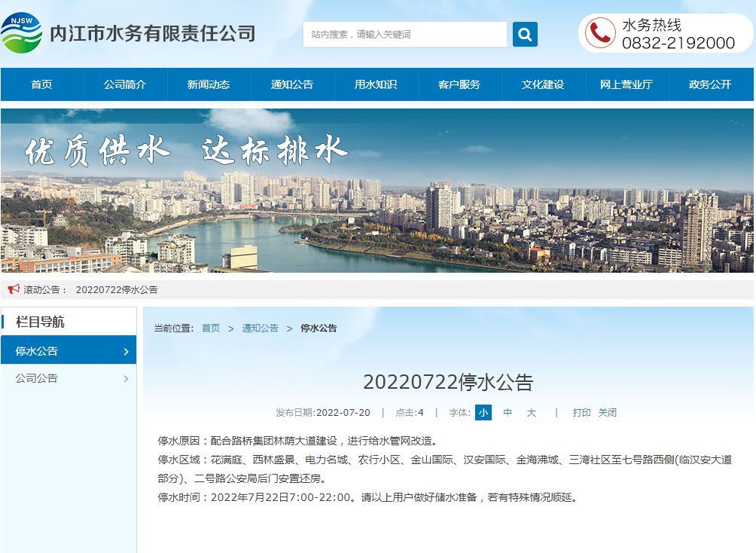
Task: Click the NJSW company logo
Action: pos(26,32)
